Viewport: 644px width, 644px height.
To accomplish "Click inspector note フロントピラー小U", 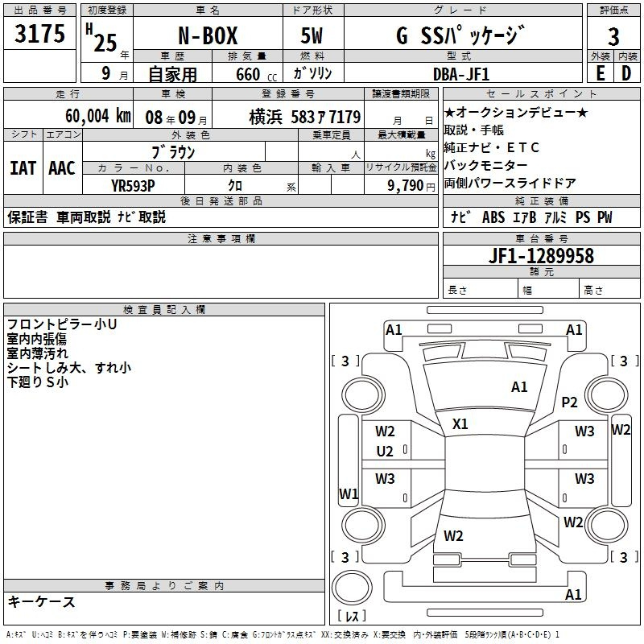I will (62, 324).
